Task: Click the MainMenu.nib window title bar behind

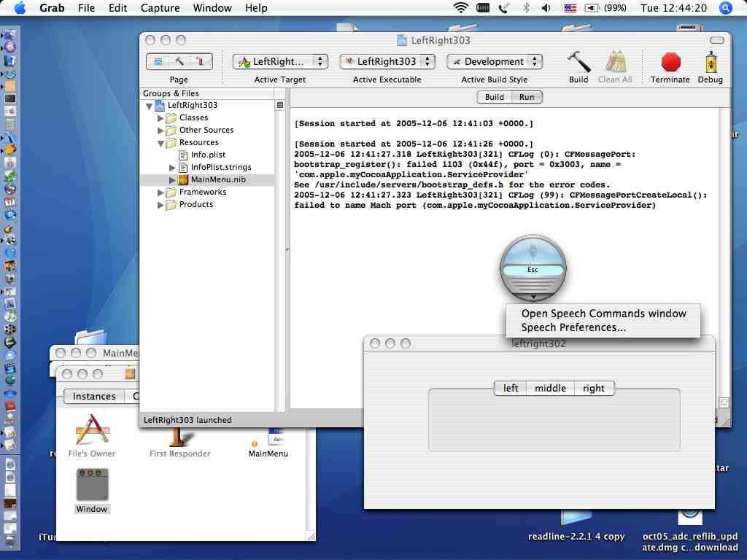Action: tap(95, 353)
